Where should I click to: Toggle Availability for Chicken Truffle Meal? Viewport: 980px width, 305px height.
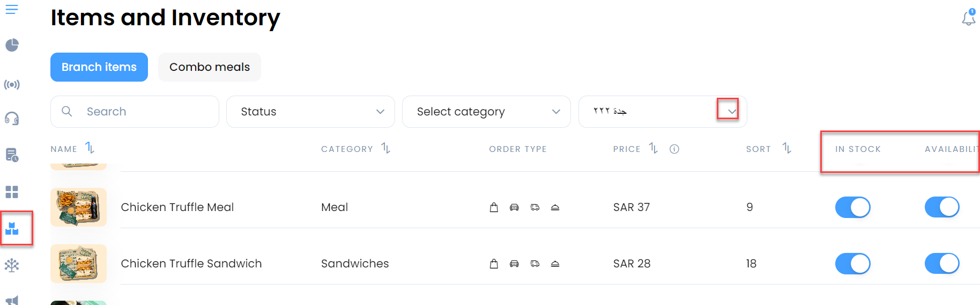[942, 207]
